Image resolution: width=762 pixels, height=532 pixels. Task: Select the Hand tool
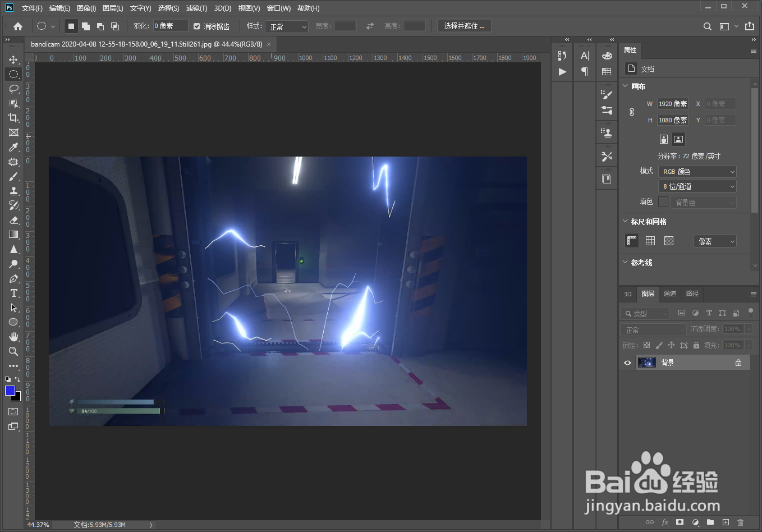pyautogui.click(x=13, y=337)
